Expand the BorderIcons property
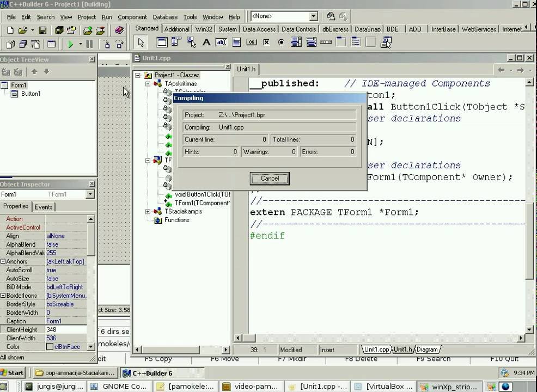 pos(3,296)
